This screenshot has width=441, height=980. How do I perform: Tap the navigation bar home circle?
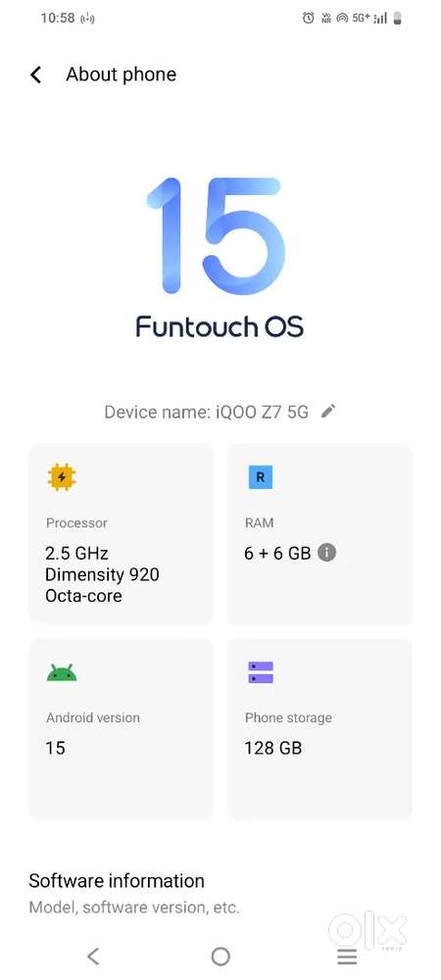click(220, 955)
